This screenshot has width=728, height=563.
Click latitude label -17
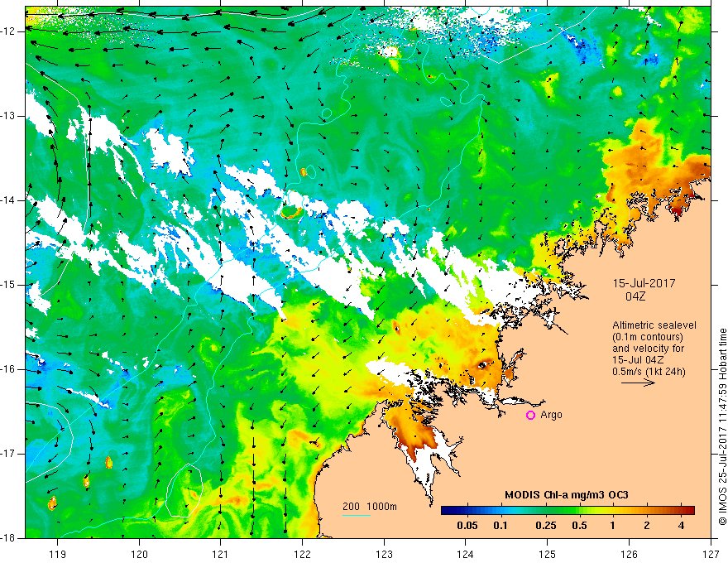click(9, 454)
